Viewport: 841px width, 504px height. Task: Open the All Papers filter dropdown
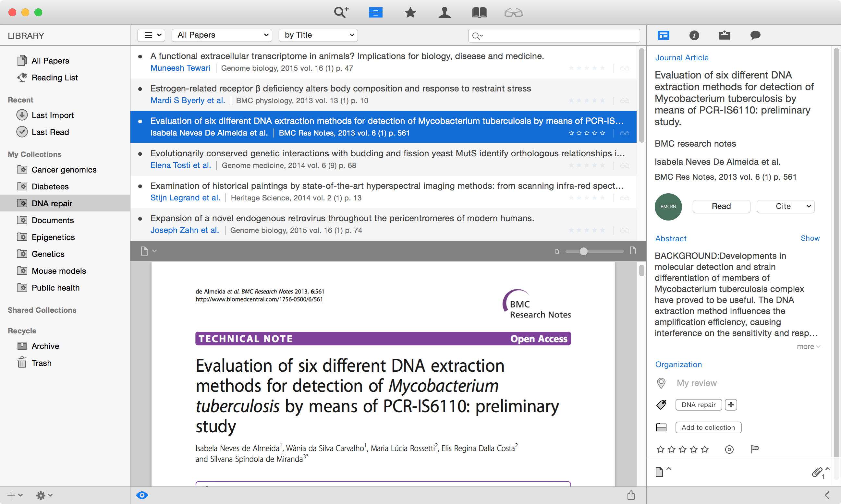(222, 35)
